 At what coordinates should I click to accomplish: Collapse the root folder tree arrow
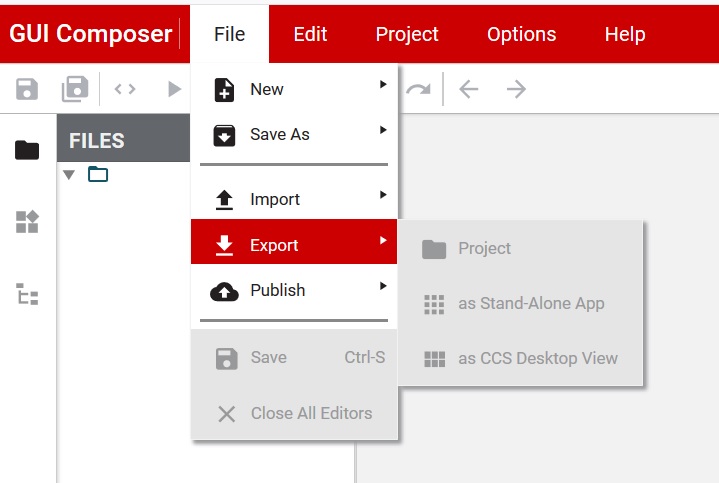[69, 175]
